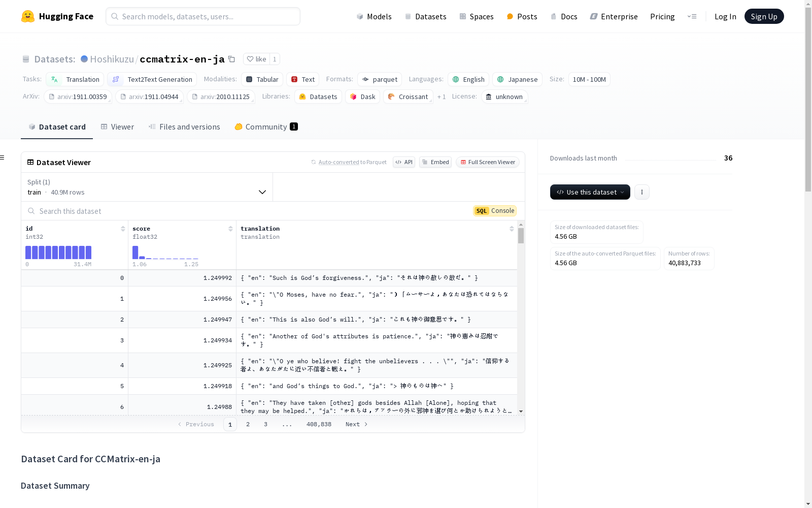Click the English language tag
This screenshot has width=812, height=508.
coord(468,79)
